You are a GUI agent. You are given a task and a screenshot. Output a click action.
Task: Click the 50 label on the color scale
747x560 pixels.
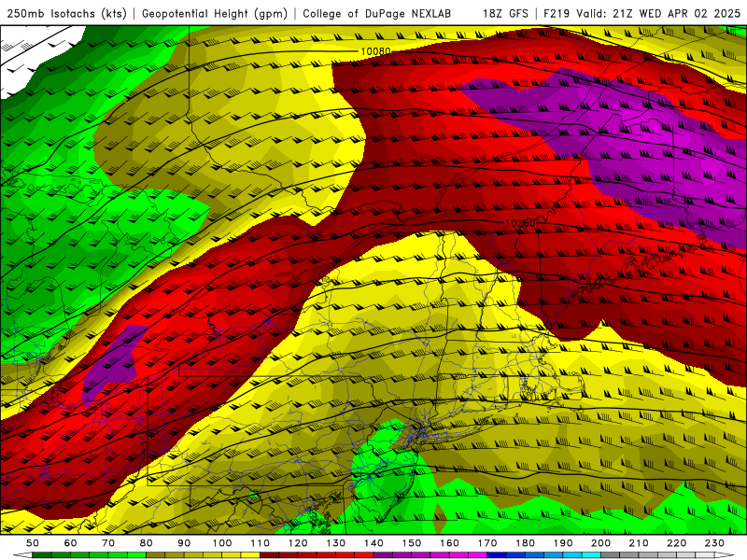click(33, 543)
